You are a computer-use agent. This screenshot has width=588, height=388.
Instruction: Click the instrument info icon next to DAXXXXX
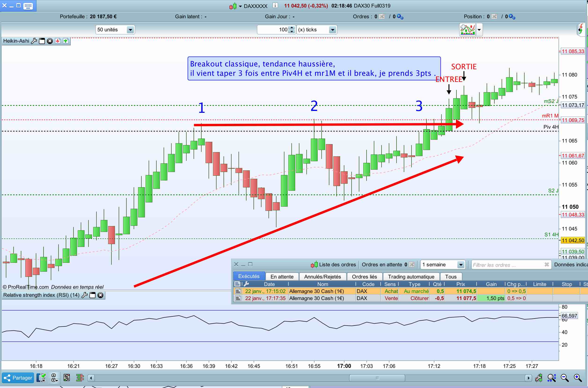275,5
